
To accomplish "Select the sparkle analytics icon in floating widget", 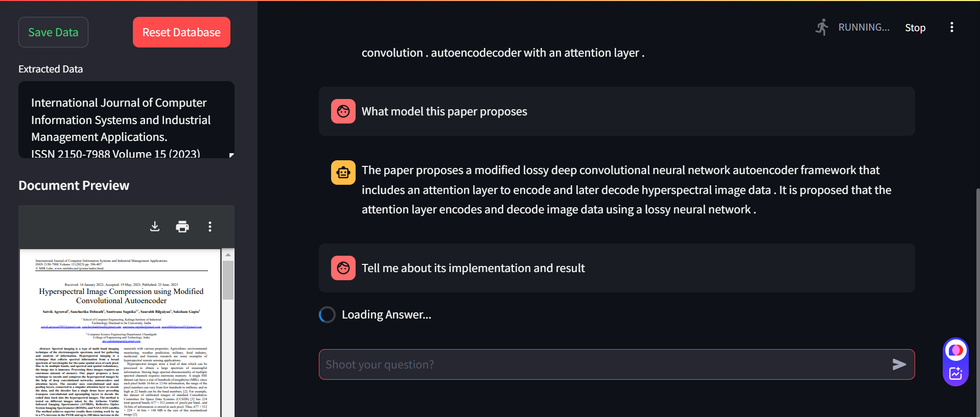I will tap(955, 373).
